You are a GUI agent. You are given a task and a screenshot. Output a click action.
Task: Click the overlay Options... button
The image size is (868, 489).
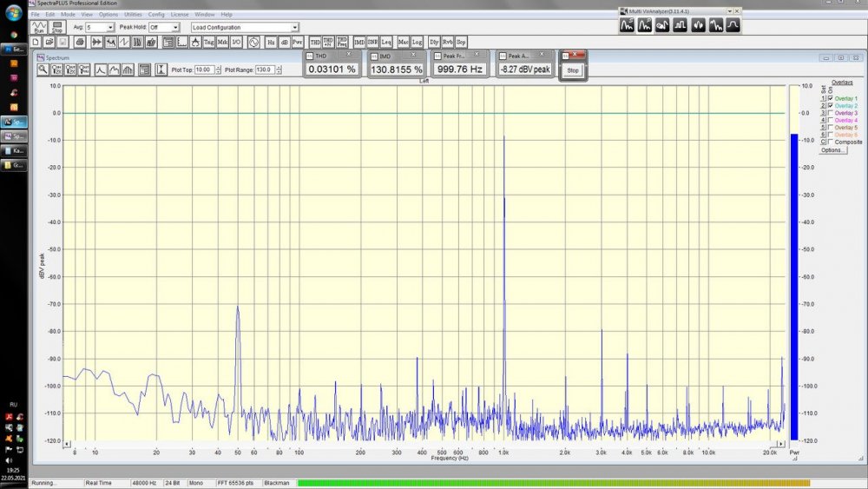(x=832, y=150)
